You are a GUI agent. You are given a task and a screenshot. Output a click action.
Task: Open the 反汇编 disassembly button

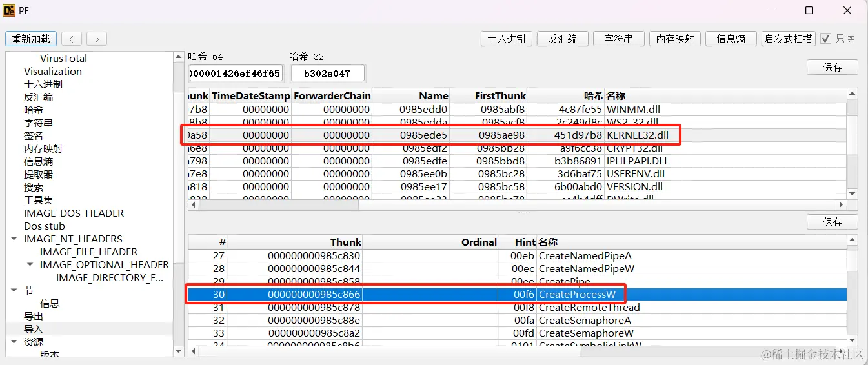563,39
